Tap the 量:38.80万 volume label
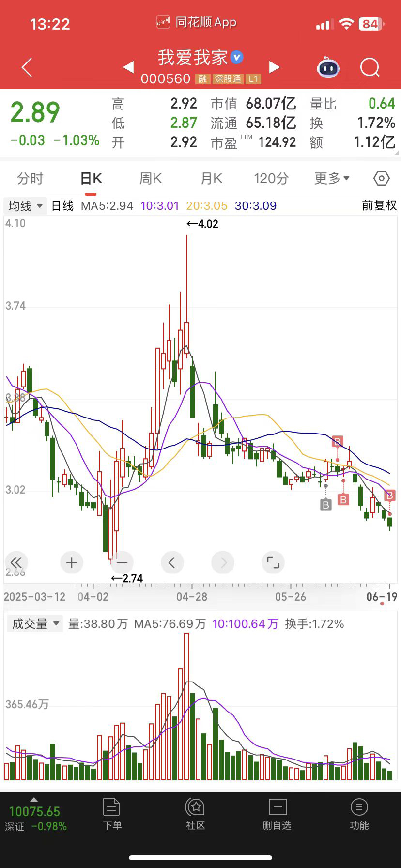The height and width of the screenshot is (868, 401). pyautogui.click(x=98, y=624)
